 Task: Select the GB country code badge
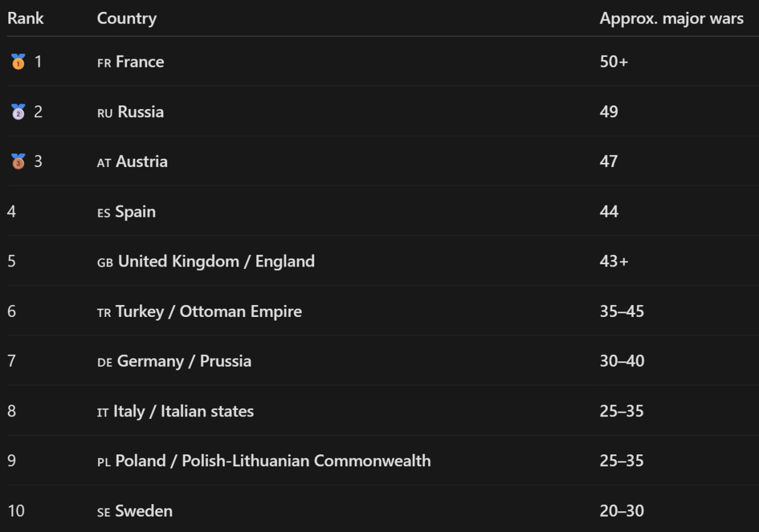(105, 262)
